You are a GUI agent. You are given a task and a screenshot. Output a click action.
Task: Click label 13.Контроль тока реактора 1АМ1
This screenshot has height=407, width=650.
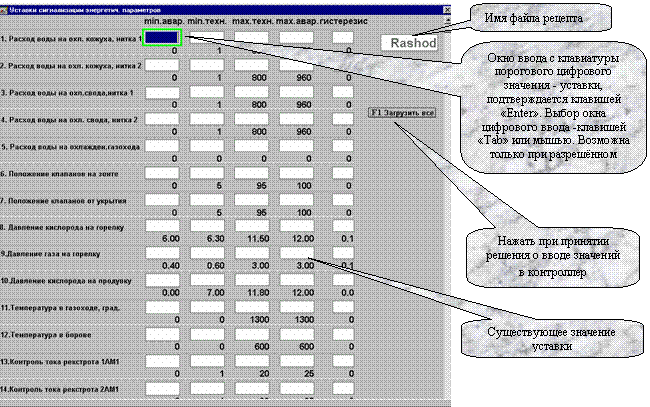pyautogui.click(x=60, y=362)
